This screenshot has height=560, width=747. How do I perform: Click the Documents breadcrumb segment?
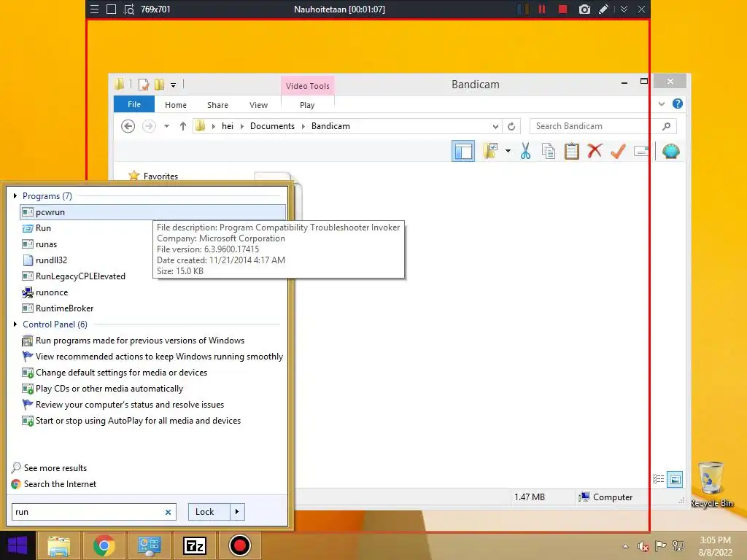[x=272, y=126]
